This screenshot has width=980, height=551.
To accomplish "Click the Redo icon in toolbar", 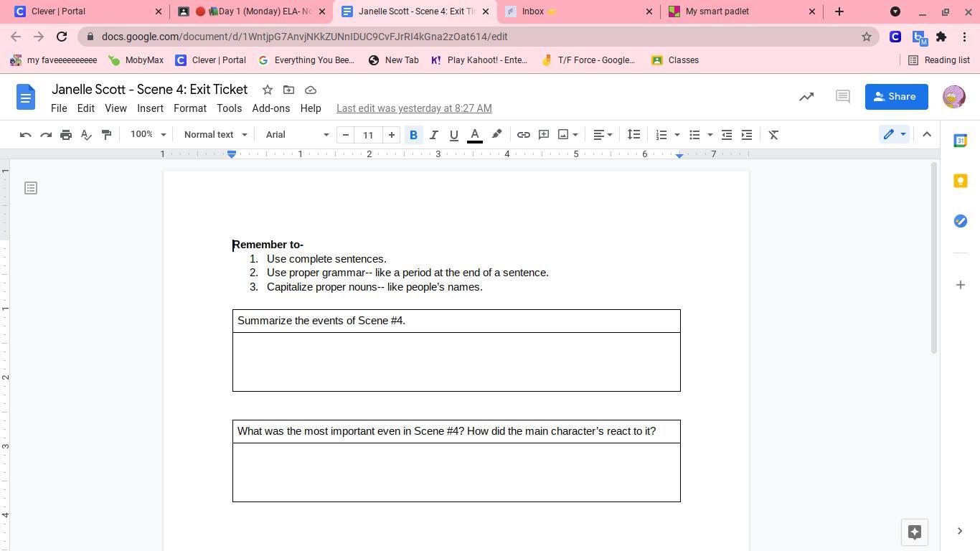I will 46,135.
